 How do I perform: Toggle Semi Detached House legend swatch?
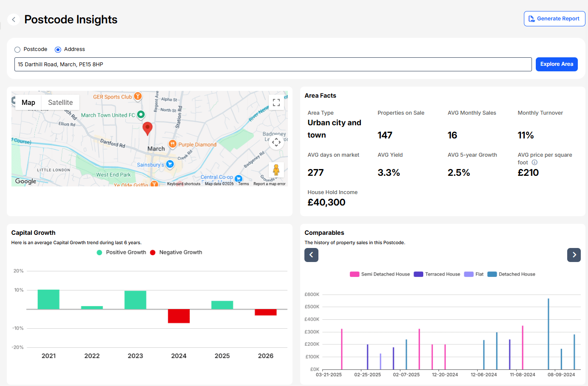point(354,274)
